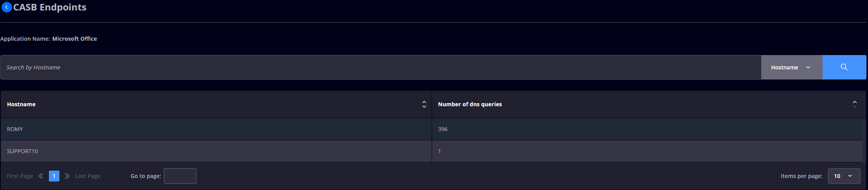Click the blue back arrow icon

pyautogui.click(x=7, y=7)
